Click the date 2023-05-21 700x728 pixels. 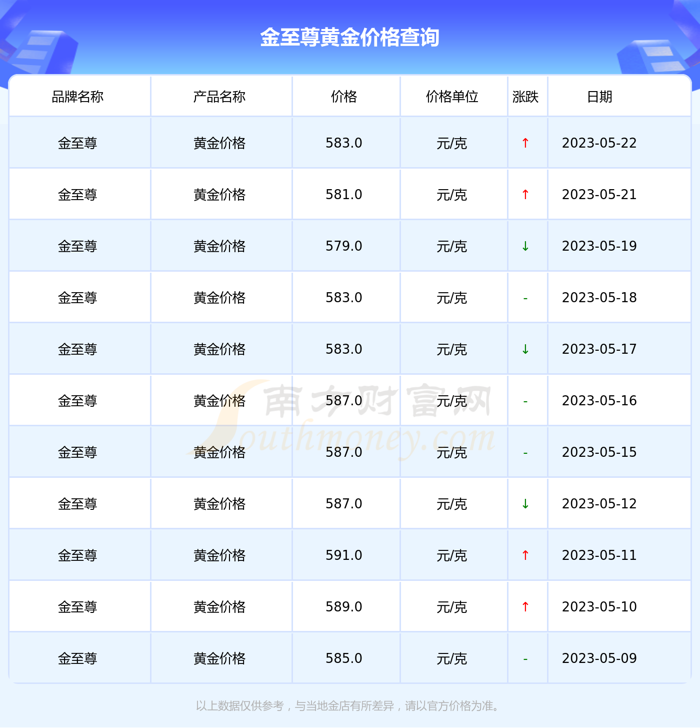(x=599, y=195)
